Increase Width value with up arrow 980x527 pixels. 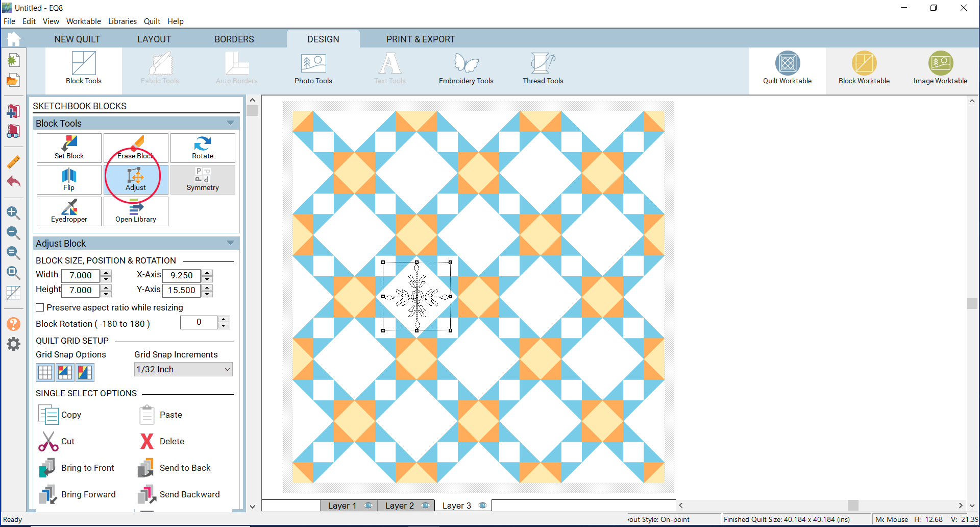point(106,272)
